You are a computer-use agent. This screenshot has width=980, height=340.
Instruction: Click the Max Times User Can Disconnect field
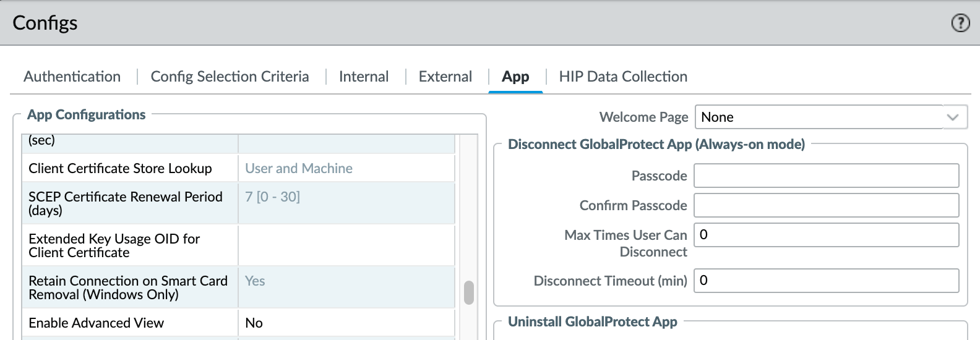826,235
